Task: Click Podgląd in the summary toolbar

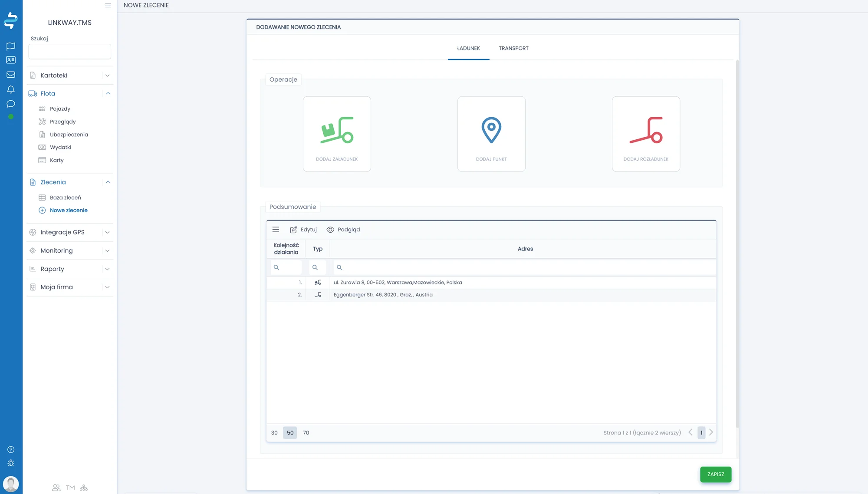Action: pyautogui.click(x=343, y=230)
